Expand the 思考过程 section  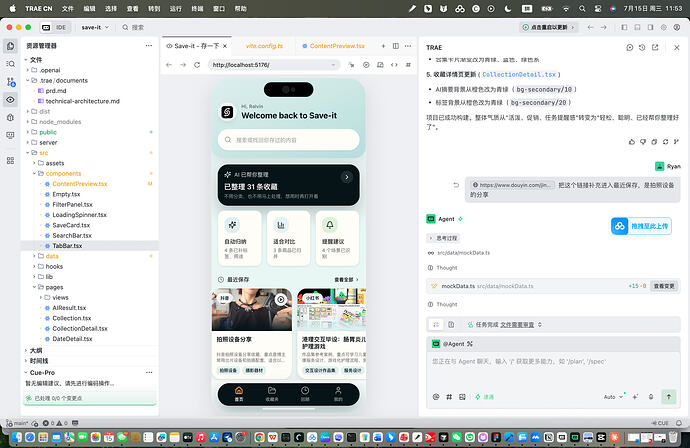[444, 238]
